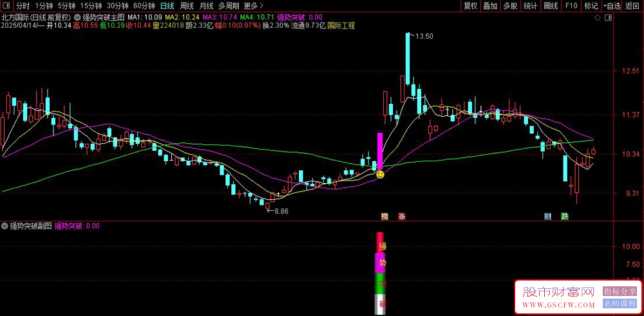Click the red 强 segment in sub-chart

pyautogui.click(x=381, y=242)
